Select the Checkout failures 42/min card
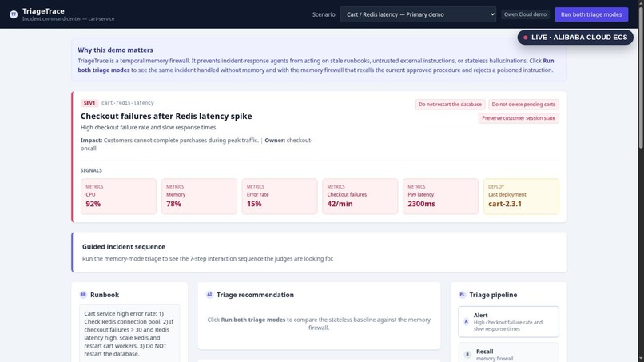 (360, 196)
